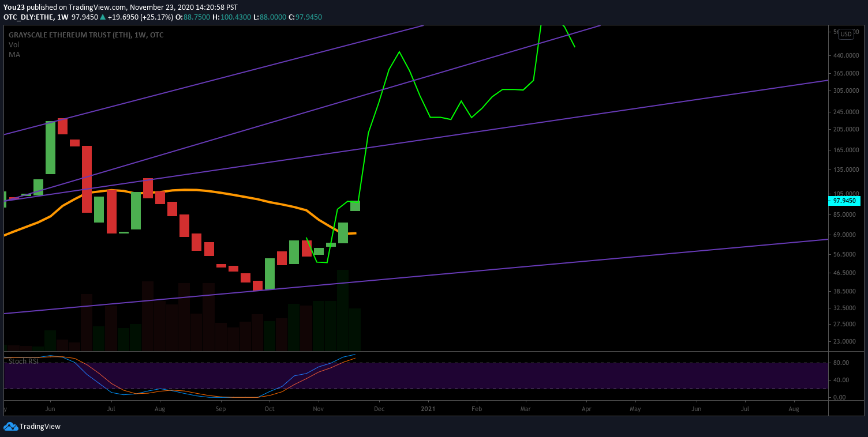The image size is (868, 437).
Task: Click the Nov label on the time axis
Action: [318, 409]
